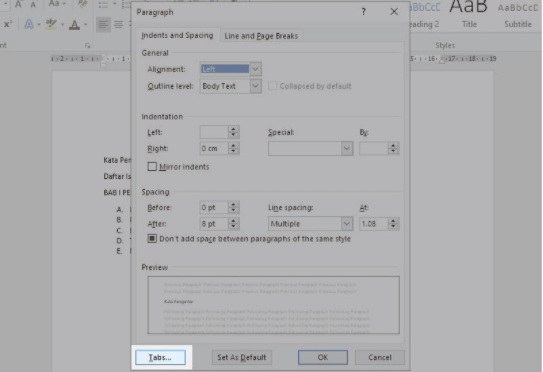Viewport: 543px width, 372px height.
Task: Confirm with the OK button
Action: coord(323,357)
